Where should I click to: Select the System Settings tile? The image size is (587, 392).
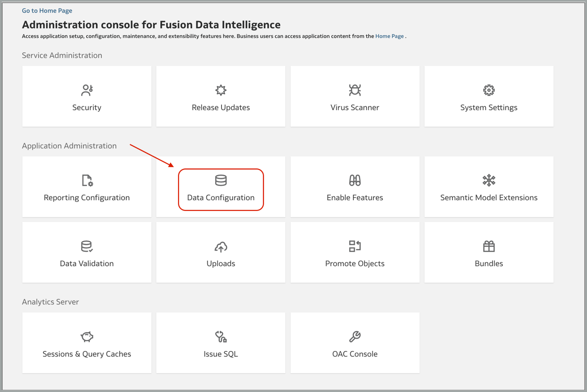pos(489,96)
